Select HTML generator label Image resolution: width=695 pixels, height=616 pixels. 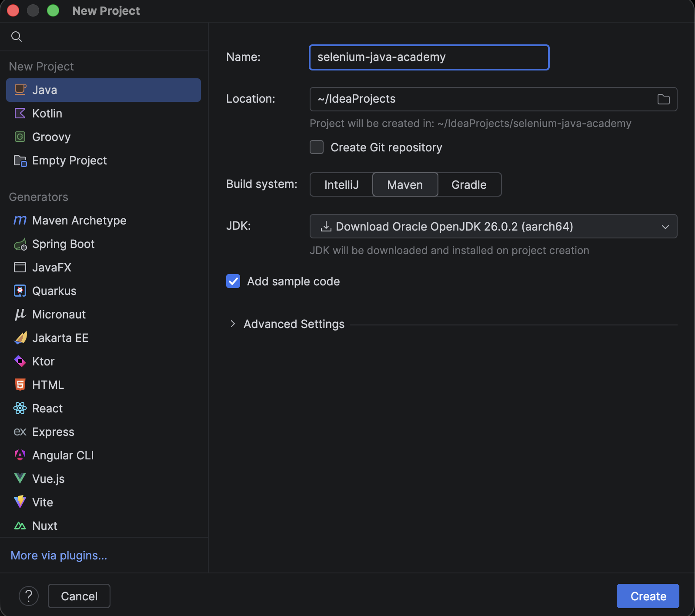(x=48, y=385)
